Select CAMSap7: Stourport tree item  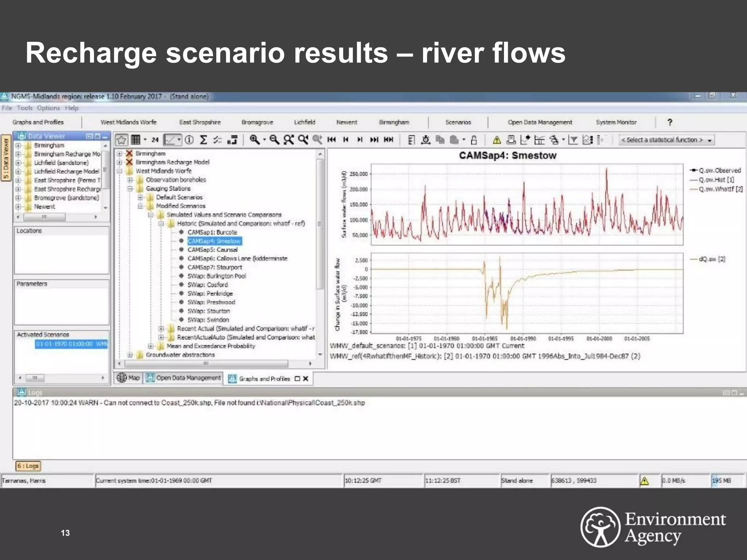[214, 267]
